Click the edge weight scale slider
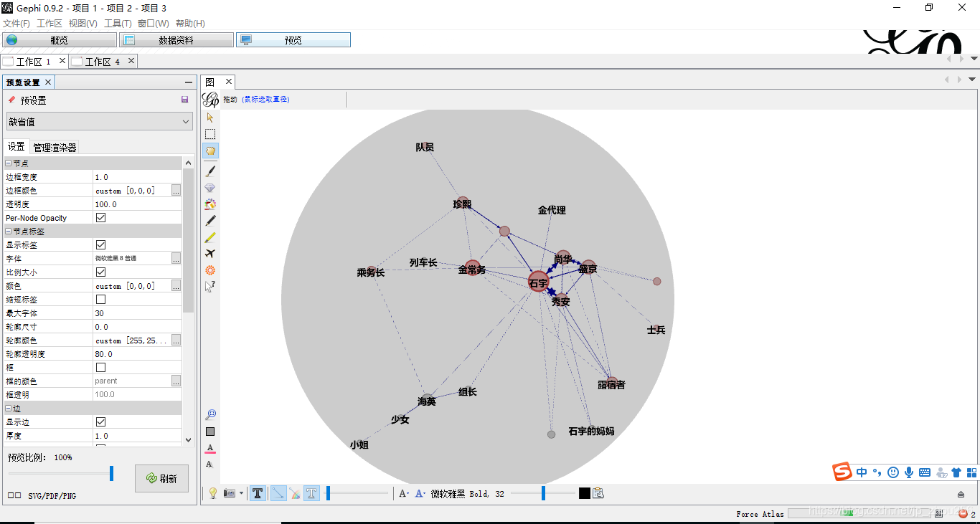This screenshot has width=980, height=524. click(357, 493)
